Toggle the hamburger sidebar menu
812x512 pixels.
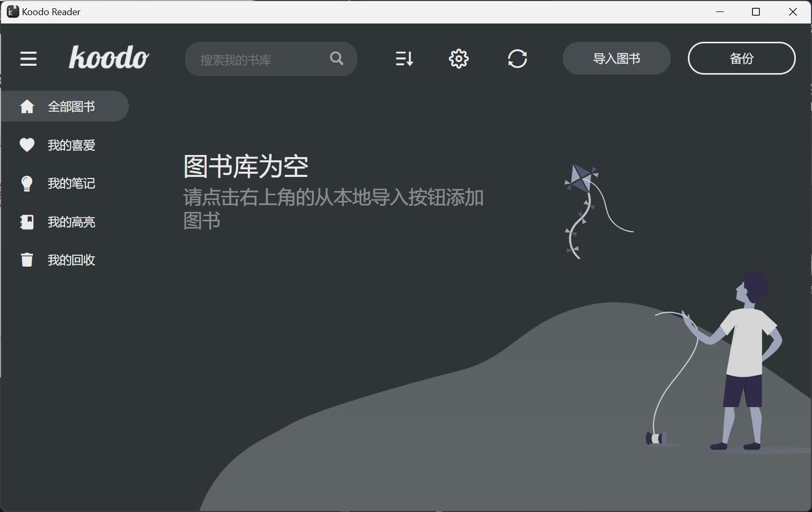tap(28, 58)
